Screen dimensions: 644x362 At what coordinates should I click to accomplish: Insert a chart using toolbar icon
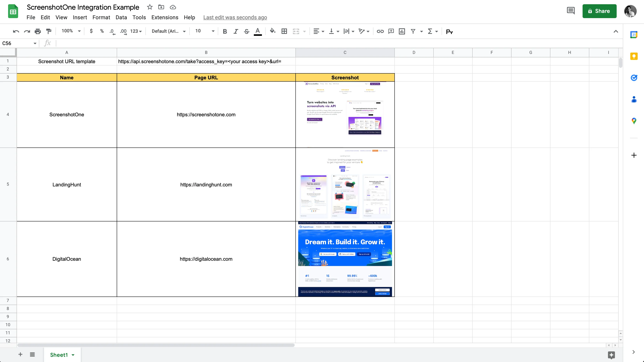tap(402, 31)
